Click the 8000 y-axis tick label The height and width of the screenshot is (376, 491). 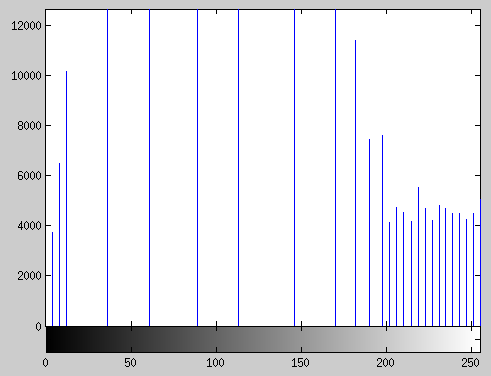(29, 126)
